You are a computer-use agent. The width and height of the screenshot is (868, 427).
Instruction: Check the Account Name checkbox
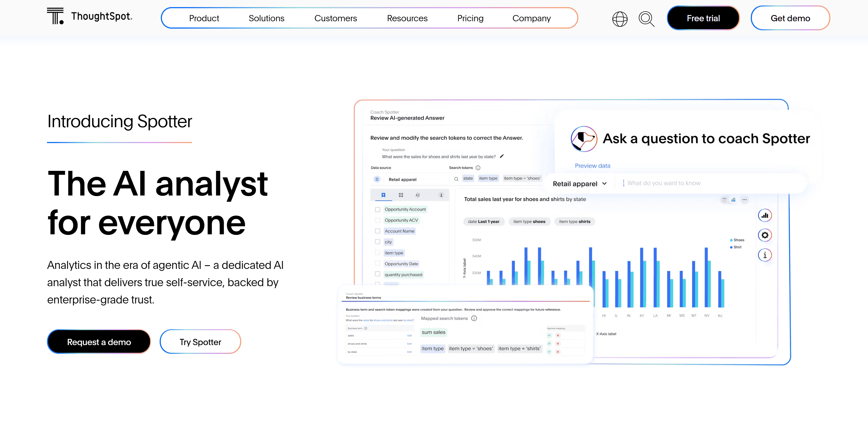[377, 231]
